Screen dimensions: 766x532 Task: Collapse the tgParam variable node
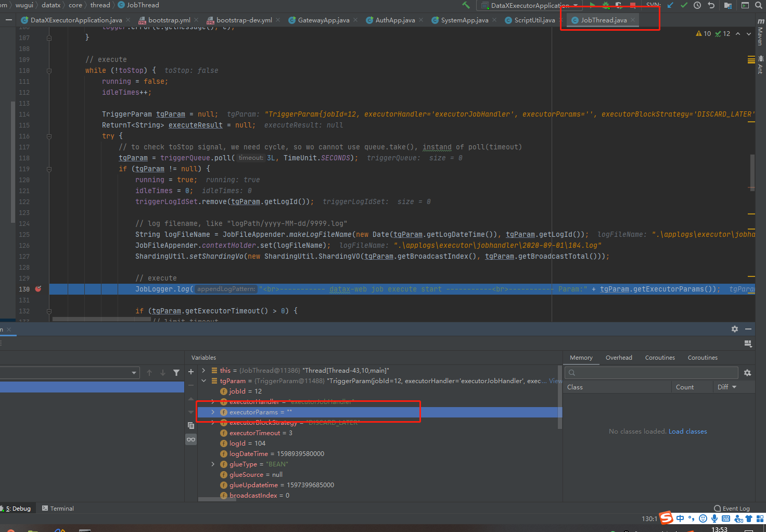[x=204, y=381]
